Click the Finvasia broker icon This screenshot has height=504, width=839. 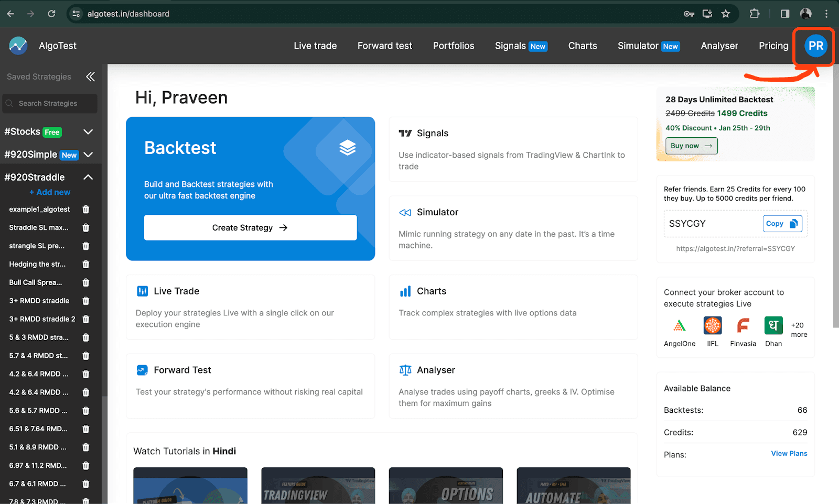[x=743, y=326]
